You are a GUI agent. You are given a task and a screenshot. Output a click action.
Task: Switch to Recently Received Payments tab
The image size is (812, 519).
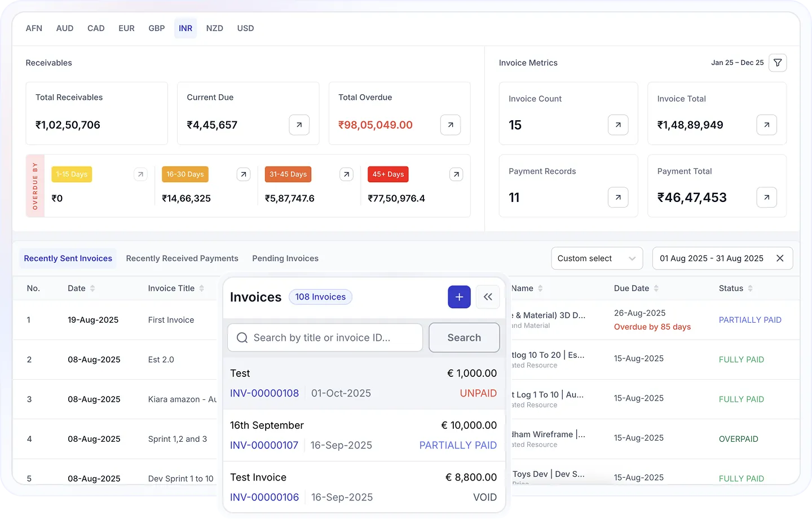point(182,258)
